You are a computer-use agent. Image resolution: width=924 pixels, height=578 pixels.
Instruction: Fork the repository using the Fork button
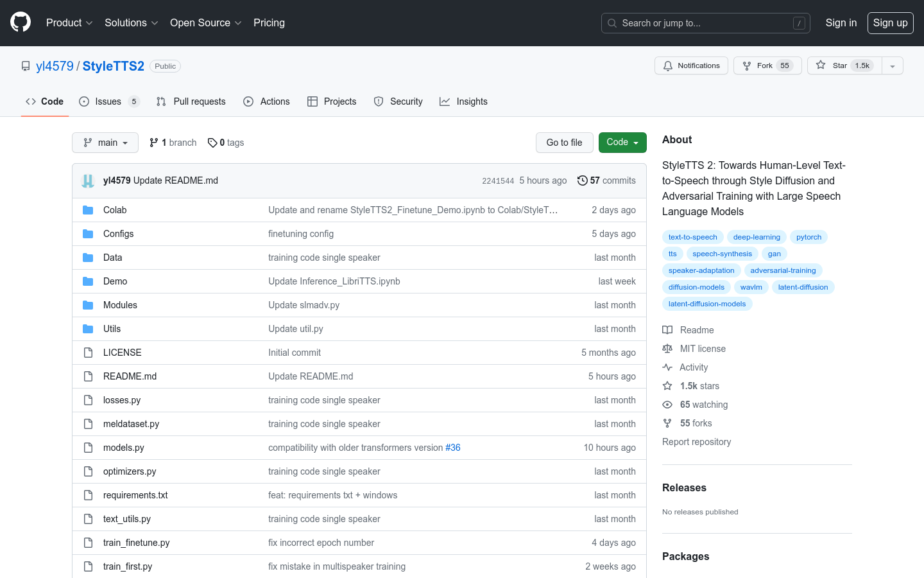tap(767, 66)
